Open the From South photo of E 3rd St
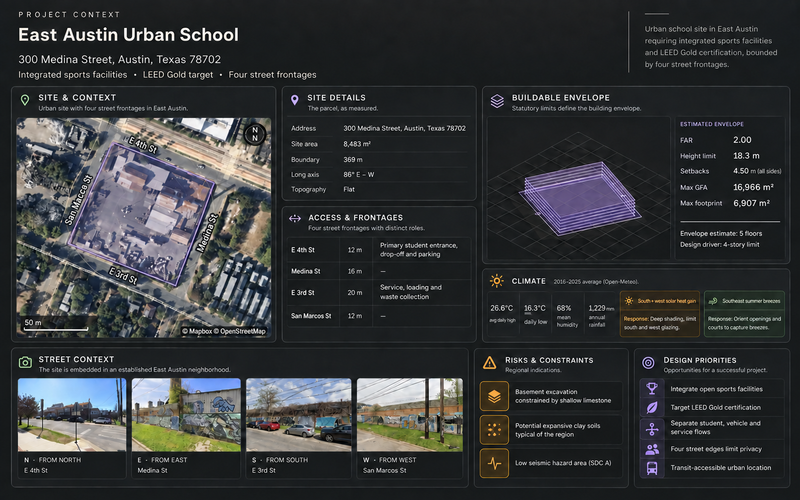The height and width of the screenshot is (500, 800). tap(299, 415)
